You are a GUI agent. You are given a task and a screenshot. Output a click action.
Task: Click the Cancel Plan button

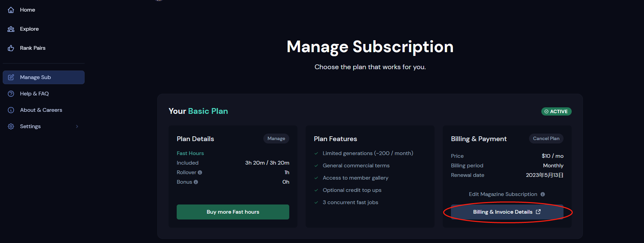point(546,138)
